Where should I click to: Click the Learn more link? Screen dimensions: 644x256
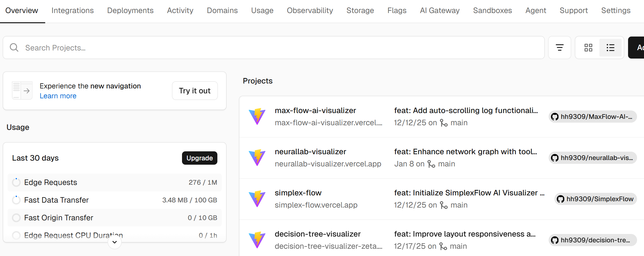[58, 96]
